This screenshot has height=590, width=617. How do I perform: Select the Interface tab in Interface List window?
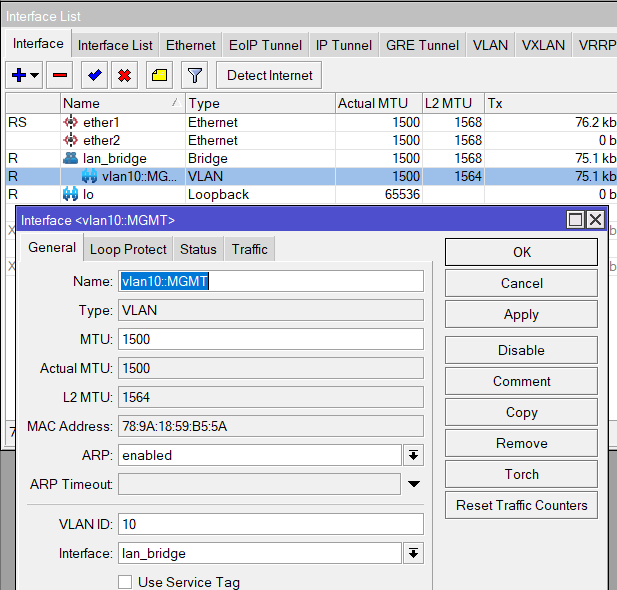pyautogui.click(x=38, y=43)
